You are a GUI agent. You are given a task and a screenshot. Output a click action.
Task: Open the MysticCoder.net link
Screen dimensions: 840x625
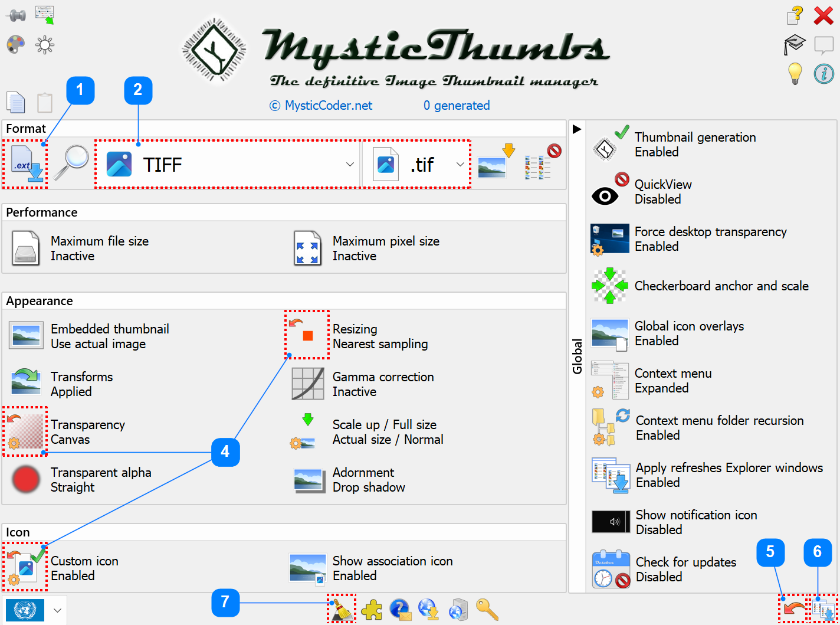[x=321, y=106]
